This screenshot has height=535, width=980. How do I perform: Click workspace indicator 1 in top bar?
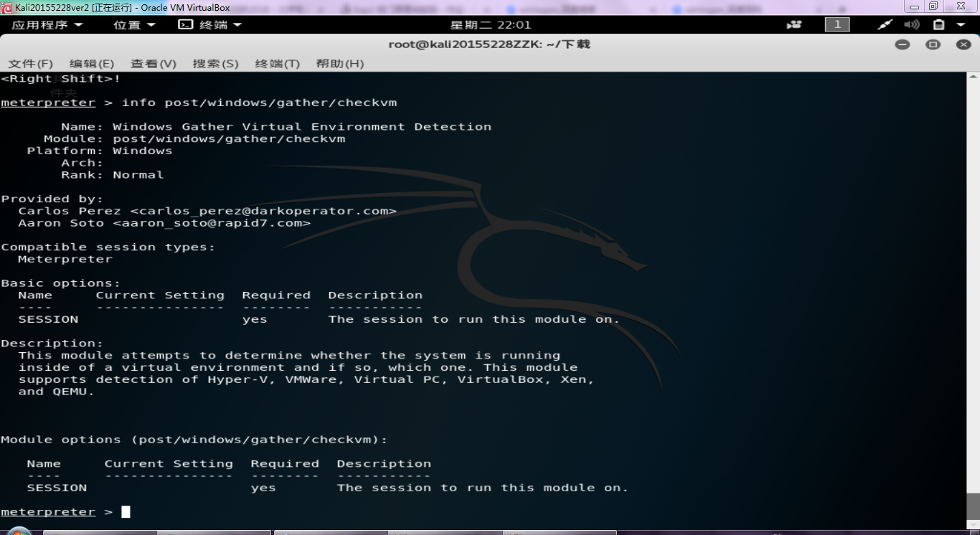point(837,24)
